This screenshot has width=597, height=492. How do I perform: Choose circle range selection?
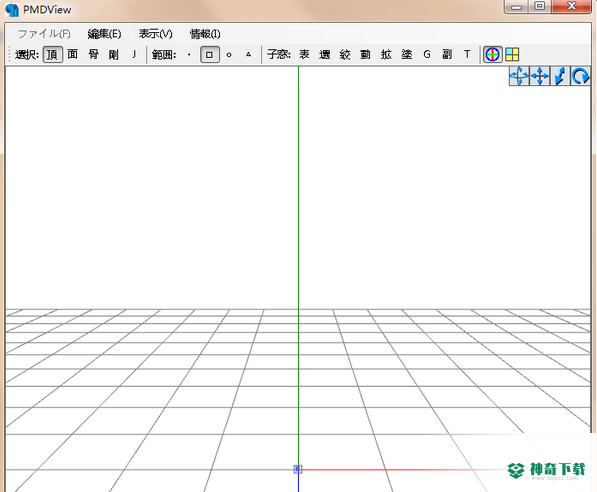coord(229,54)
